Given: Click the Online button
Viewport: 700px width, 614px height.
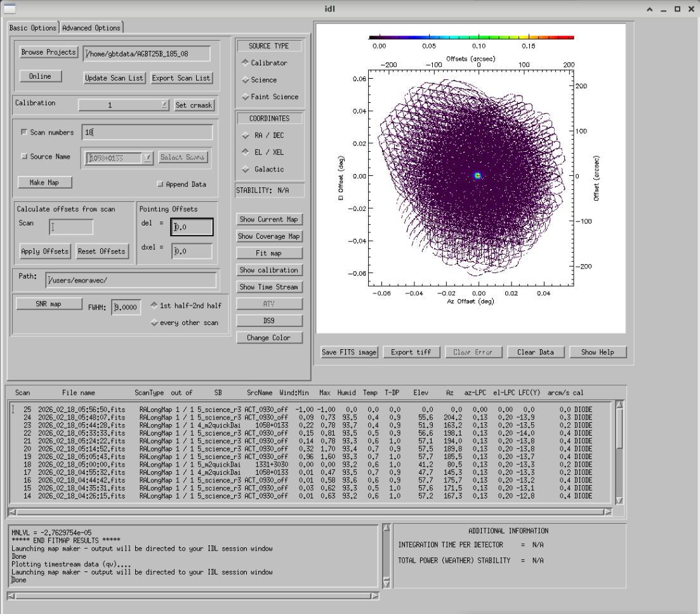Looking at the screenshot, I should pos(40,76).
